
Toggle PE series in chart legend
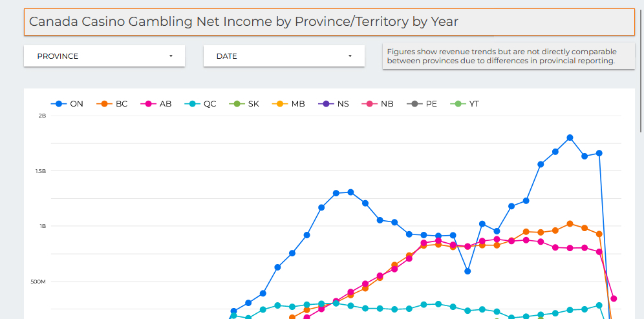(x=422, y=104)
